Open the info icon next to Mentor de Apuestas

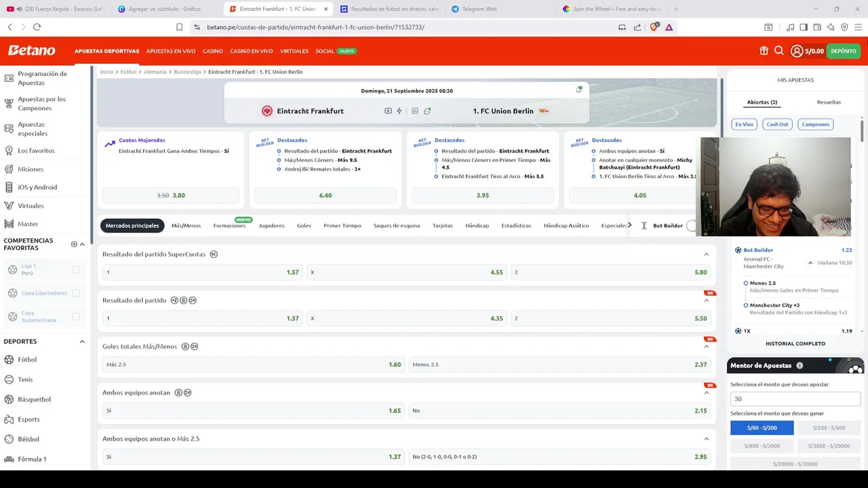point(800,365)
